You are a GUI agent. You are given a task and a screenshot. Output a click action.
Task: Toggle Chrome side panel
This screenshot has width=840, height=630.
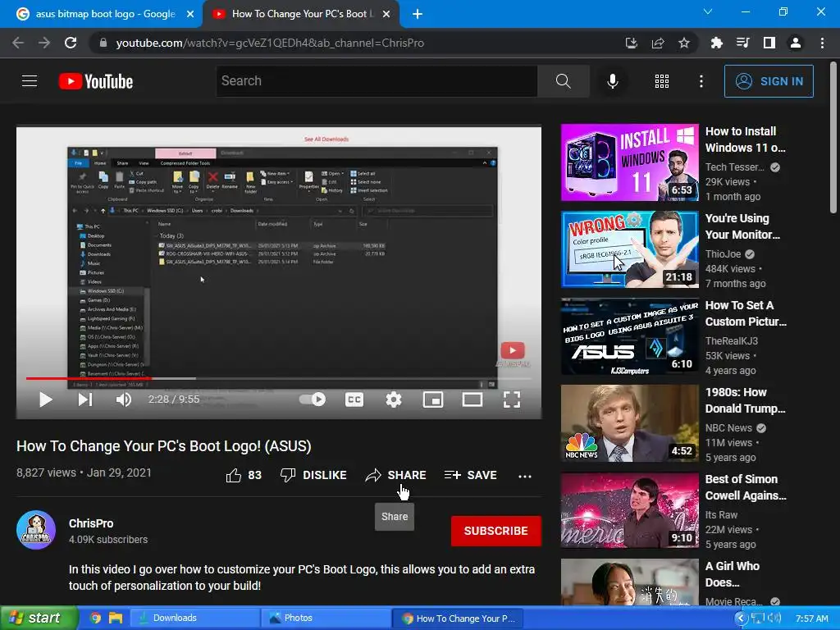pyautogui.click(x=769, y=43)
